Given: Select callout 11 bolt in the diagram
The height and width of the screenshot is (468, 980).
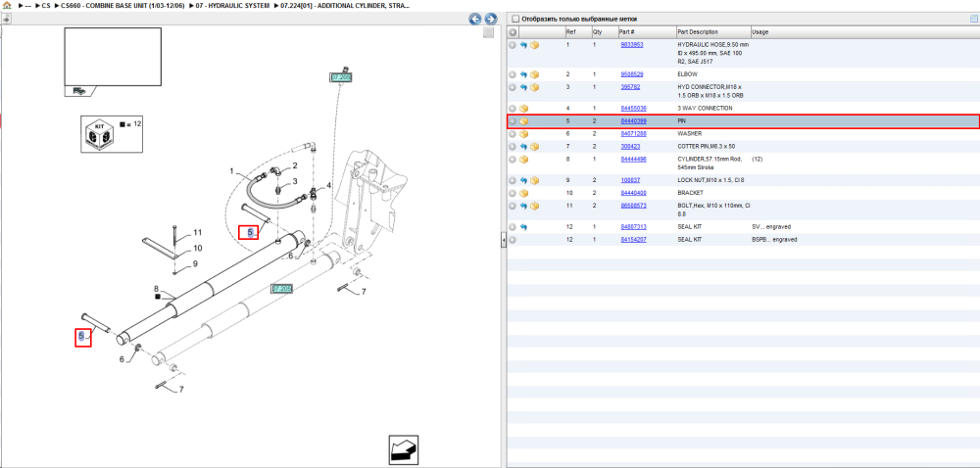Looking at the screenshot, I should coord(197,233).
